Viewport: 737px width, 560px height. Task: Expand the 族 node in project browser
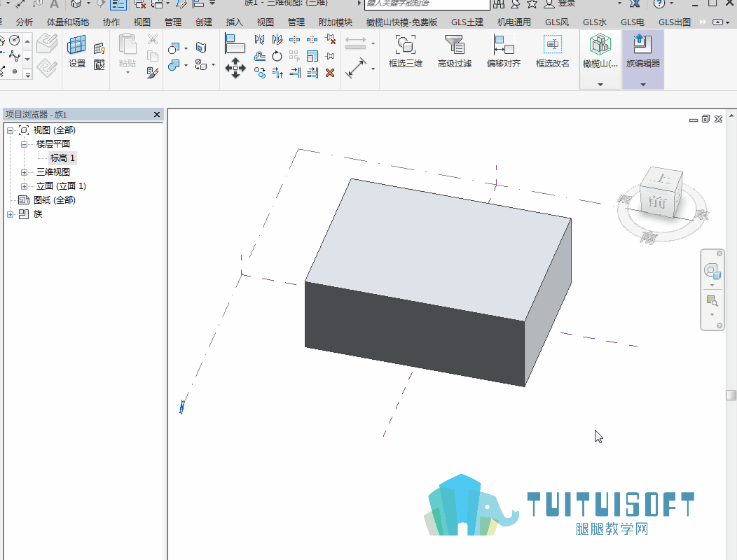click(10, 215)
